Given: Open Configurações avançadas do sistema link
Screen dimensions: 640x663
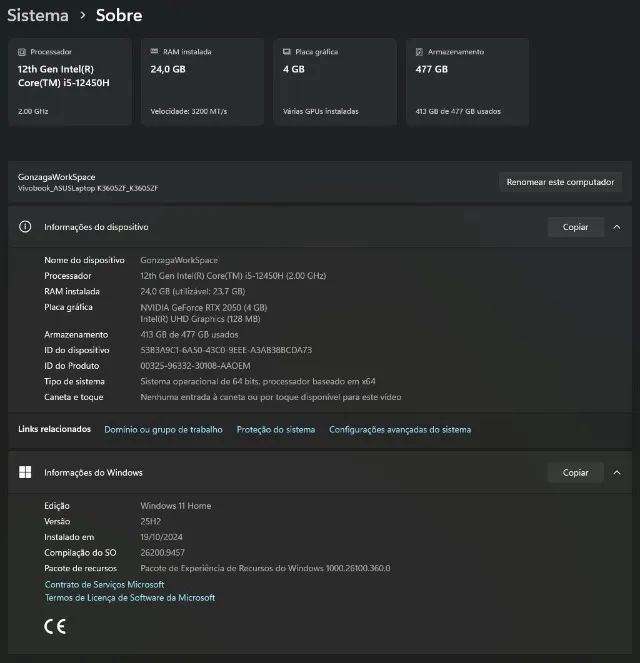Looking at the screenshot, I should tap(400, 430).
